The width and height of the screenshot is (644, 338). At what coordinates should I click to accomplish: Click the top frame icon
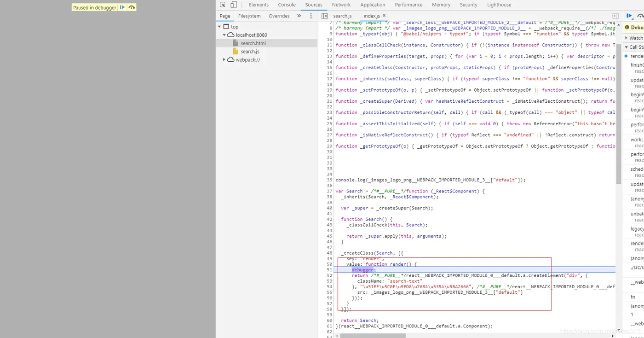(226, 27)
